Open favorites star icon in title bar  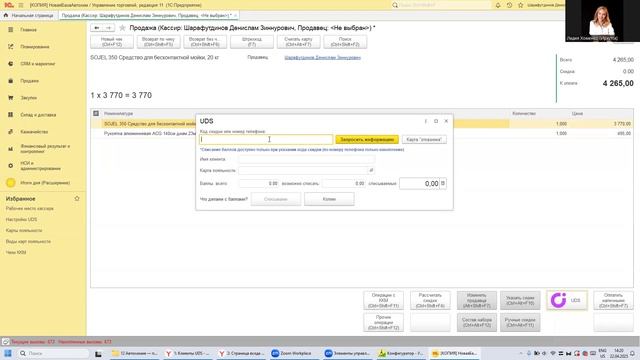[520, 5]
